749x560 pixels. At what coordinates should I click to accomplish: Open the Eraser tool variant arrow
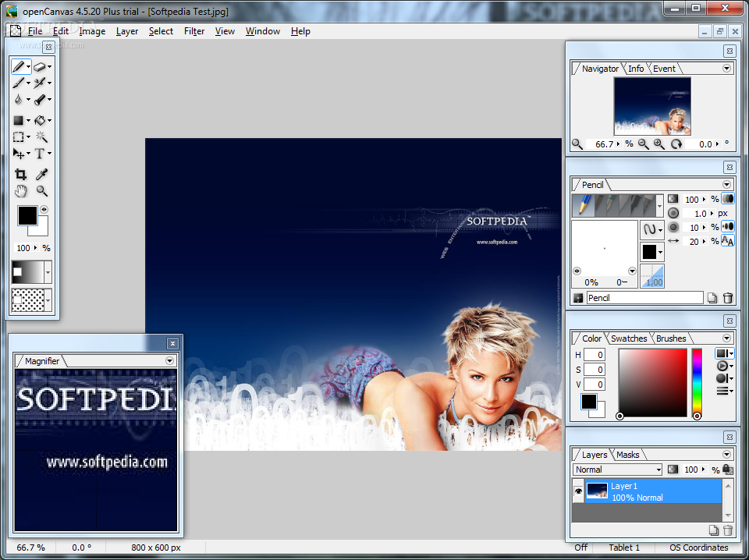[x=49, y=67]
